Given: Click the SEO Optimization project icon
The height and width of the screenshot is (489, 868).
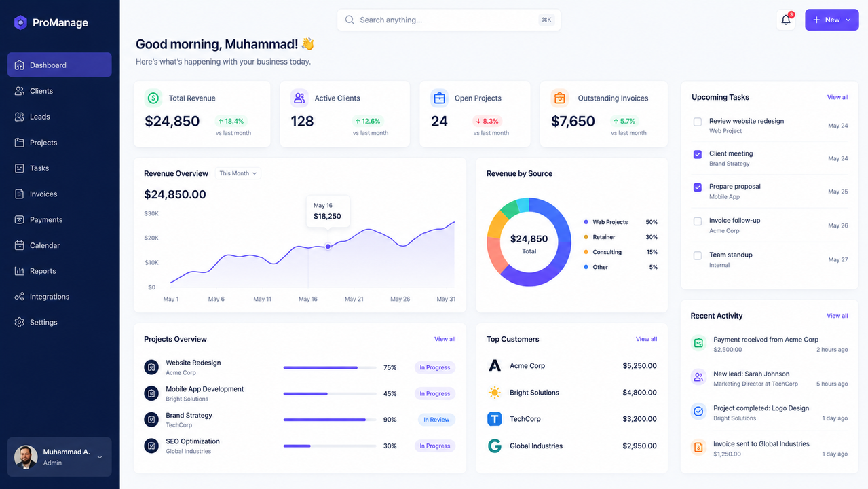Looking at the screenshot, I should [151, 446].
